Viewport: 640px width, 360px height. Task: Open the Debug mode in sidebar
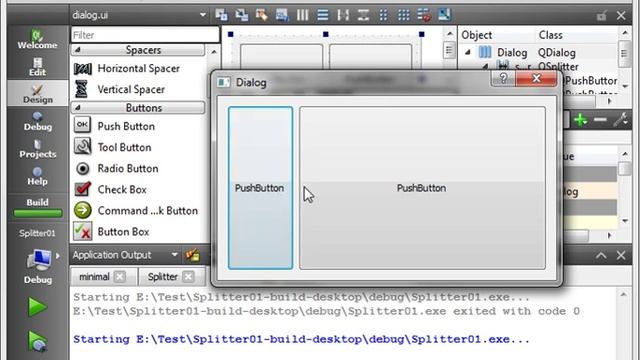pos(37,122)
